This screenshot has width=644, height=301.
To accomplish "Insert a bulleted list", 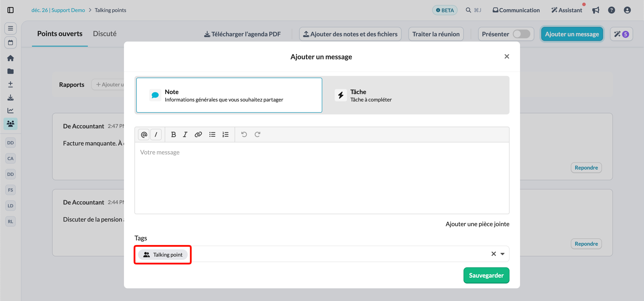I will pos(212,135).
